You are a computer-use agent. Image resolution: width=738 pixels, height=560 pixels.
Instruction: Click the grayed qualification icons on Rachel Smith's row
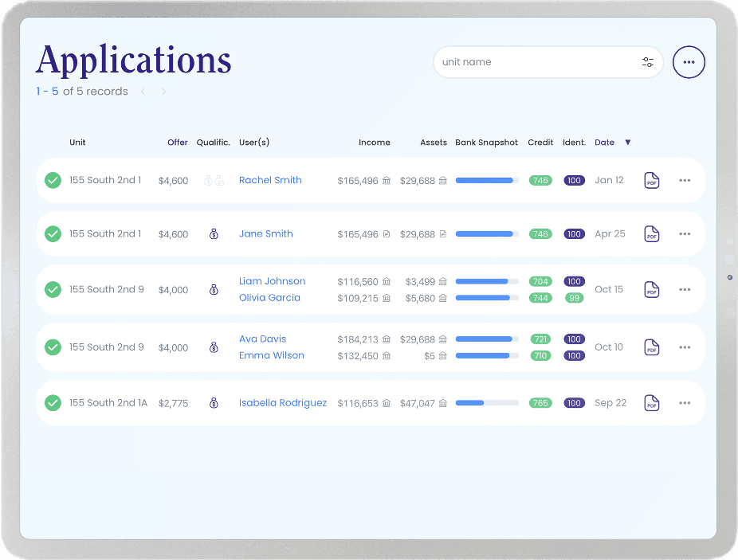214,180
